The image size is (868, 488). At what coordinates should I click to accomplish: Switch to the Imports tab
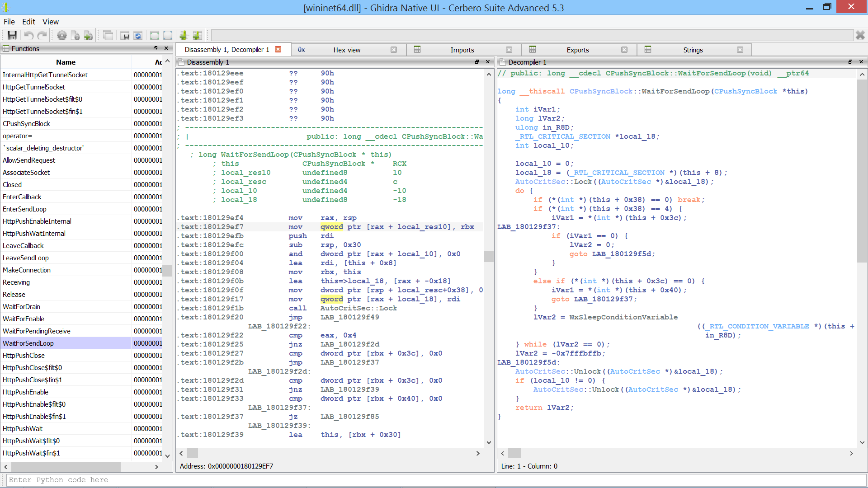(462, 50)
